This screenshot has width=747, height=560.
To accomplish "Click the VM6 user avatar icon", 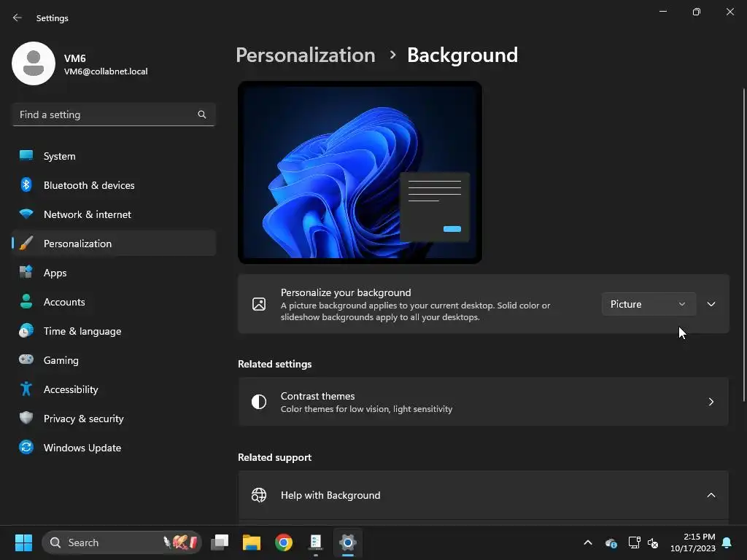I will (34, 63).
